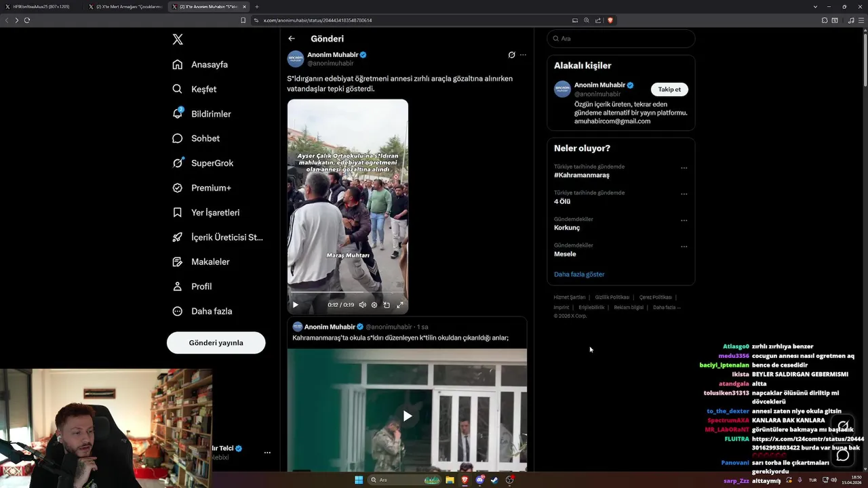
Task: Open options for #Kahramanmaraş trend
Action: pyautogui.click(x=684, y=168)
